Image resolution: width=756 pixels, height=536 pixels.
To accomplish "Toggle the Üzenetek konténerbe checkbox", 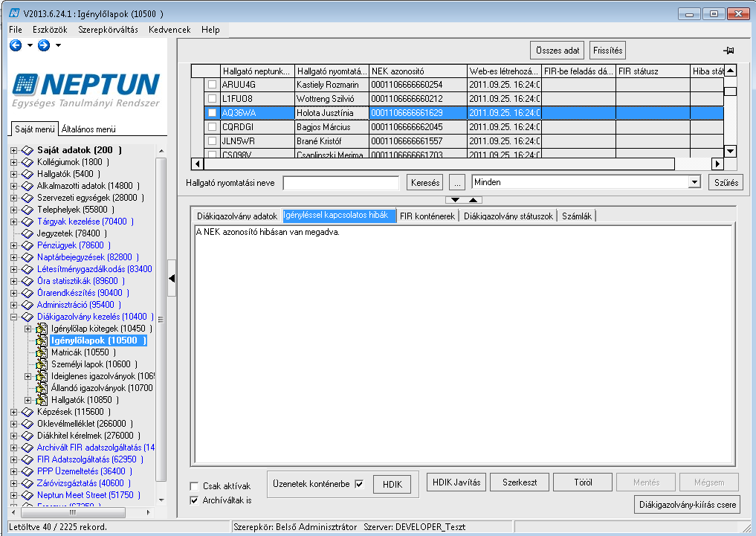I will [x=359, y=484].
